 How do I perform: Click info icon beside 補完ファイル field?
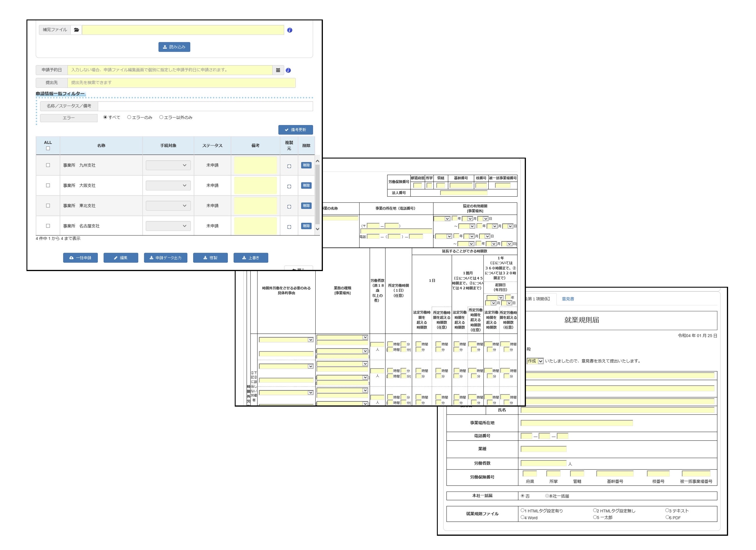(x=290, y=30)
